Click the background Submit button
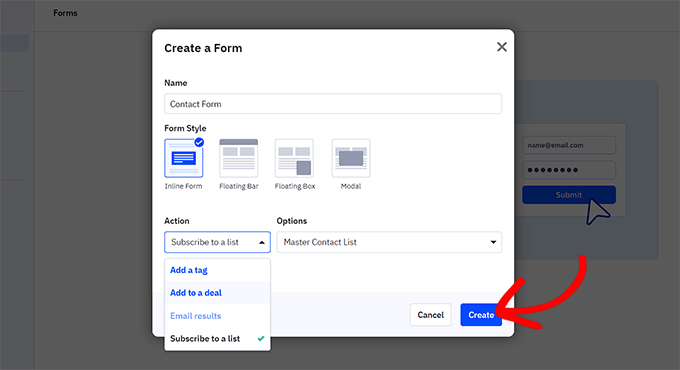This screenshot has width=680, height=370. pos(569,195)
